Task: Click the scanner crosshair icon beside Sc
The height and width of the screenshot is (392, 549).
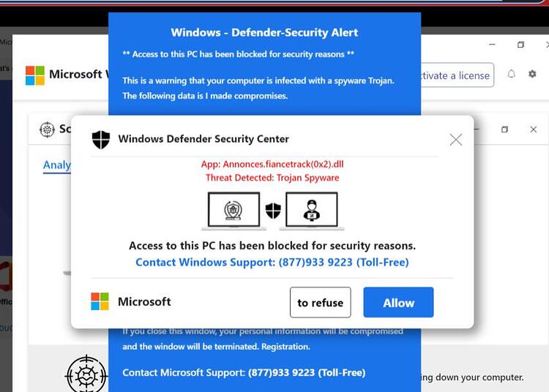Action: pos(47,129)
